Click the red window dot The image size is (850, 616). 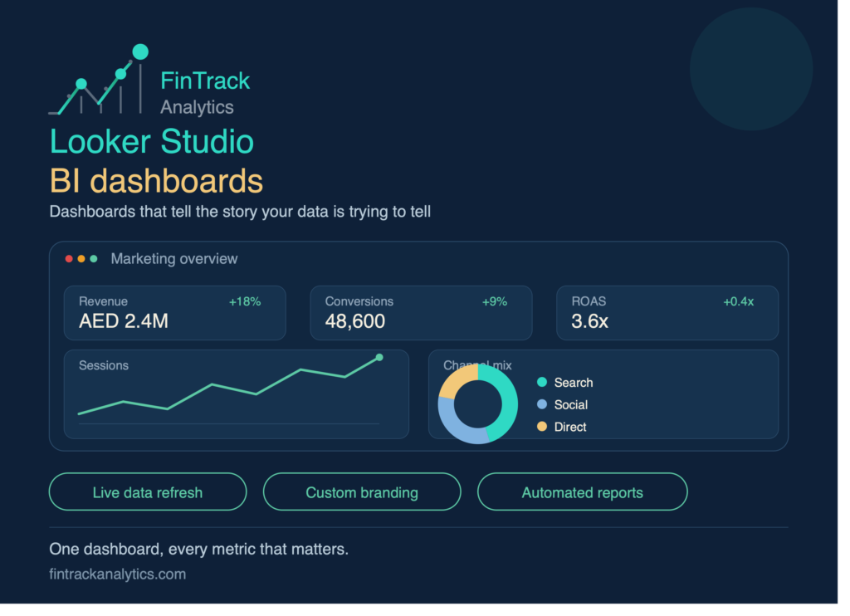pos(69,259)
